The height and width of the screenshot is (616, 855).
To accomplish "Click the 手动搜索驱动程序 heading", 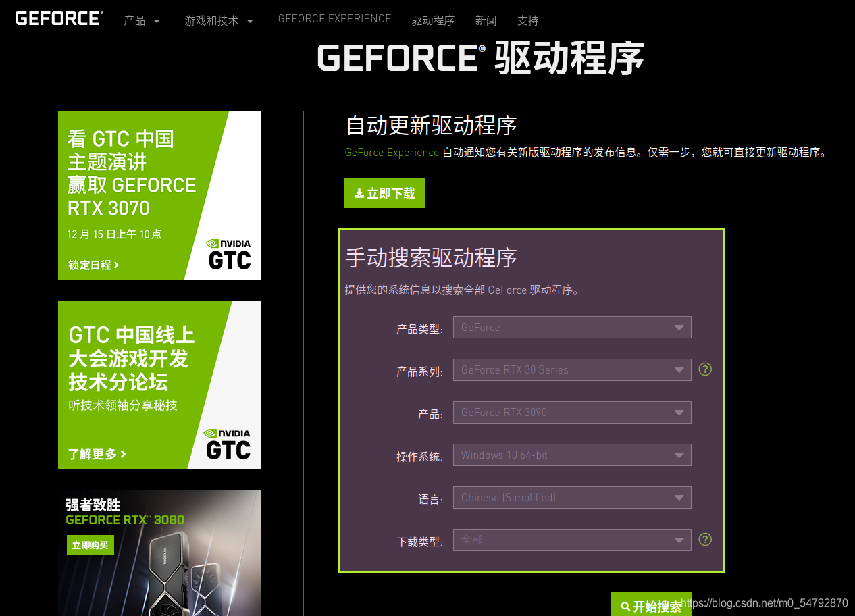I will pos(431,257).
